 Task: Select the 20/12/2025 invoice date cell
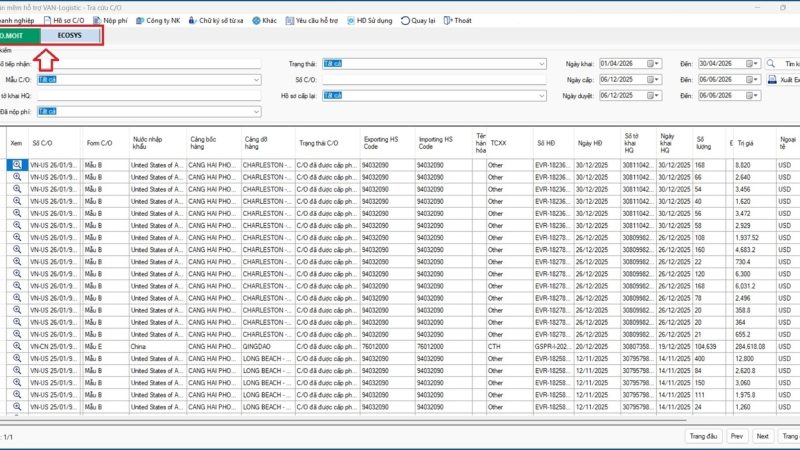click(x=596, y=346)
